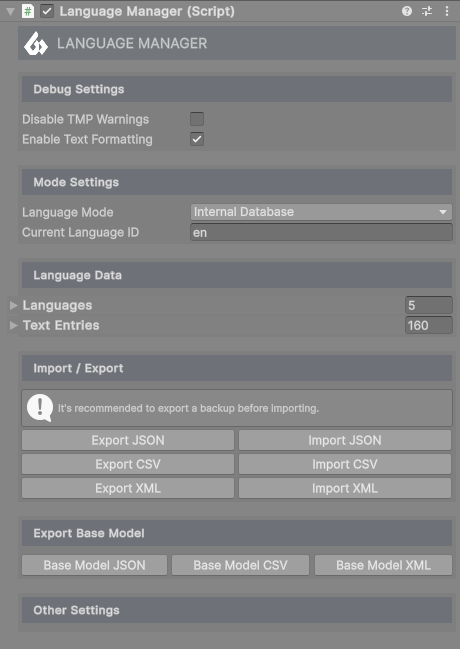This screenshot has height=649, width=460.
Task: Enable Disable TMP Warnings checkbox
Action: tap(197, 119)
